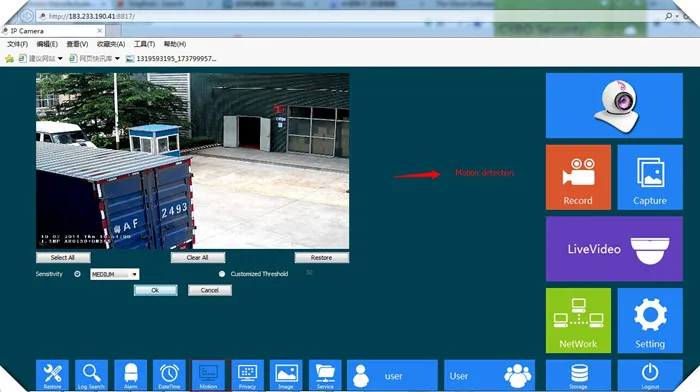700x392 pixels.
Task: Open the Privacy mask tile
Action: 247,375
